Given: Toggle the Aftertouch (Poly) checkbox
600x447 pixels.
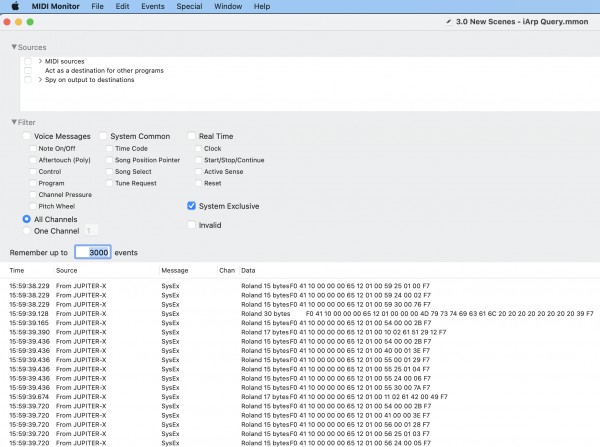Looking at the screenshot, I should coord(33,160).
